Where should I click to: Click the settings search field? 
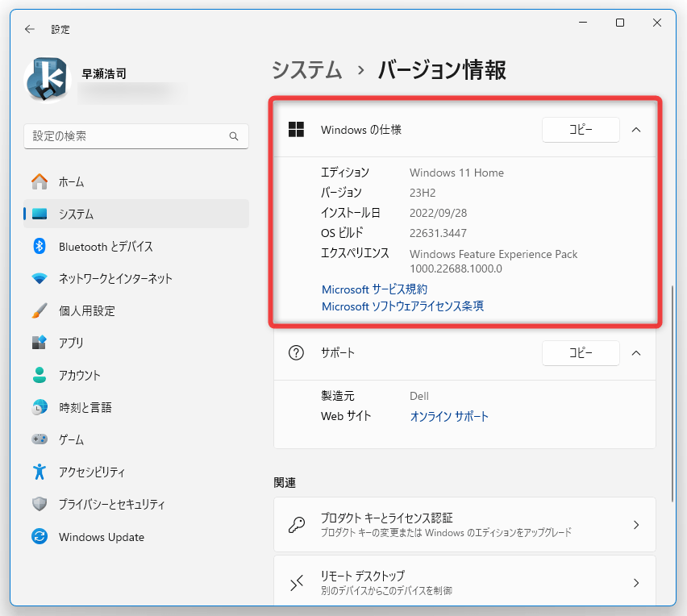tap(136, 136)
